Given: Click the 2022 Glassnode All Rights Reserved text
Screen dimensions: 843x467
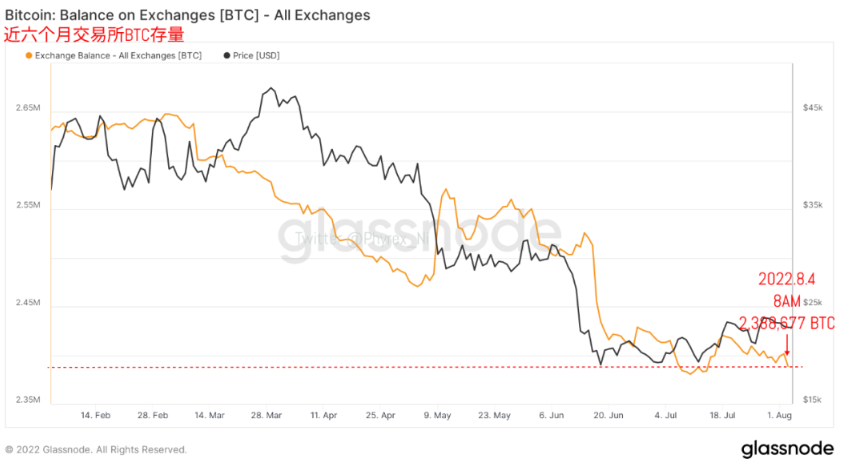Looking at the screenshot, I should coord(96,449).
